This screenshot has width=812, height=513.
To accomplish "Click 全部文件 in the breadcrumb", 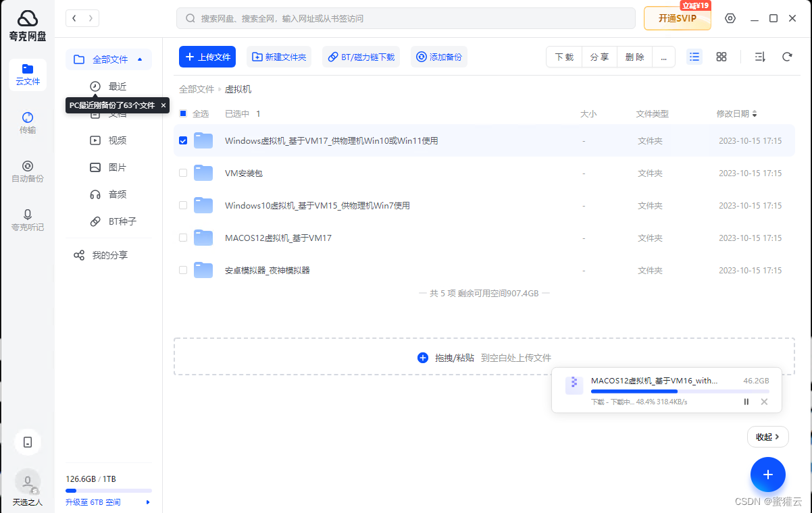I will (x=197, y=89).
